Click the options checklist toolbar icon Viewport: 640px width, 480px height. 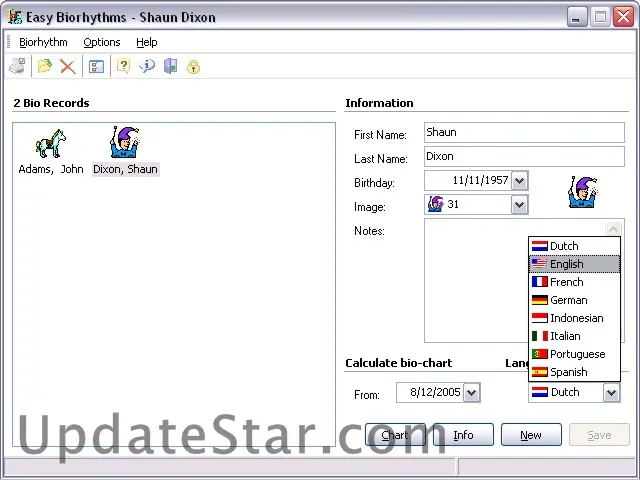96,66
